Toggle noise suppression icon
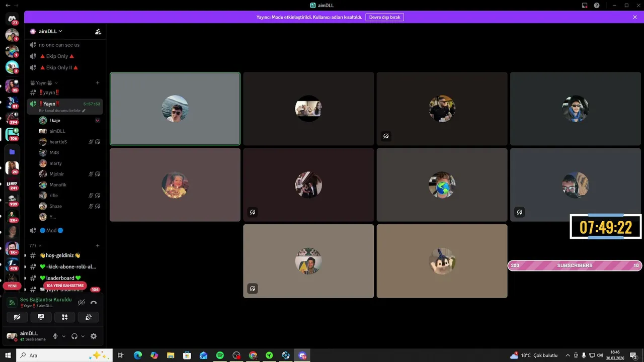The image size is (644, 362). point(82,302)
